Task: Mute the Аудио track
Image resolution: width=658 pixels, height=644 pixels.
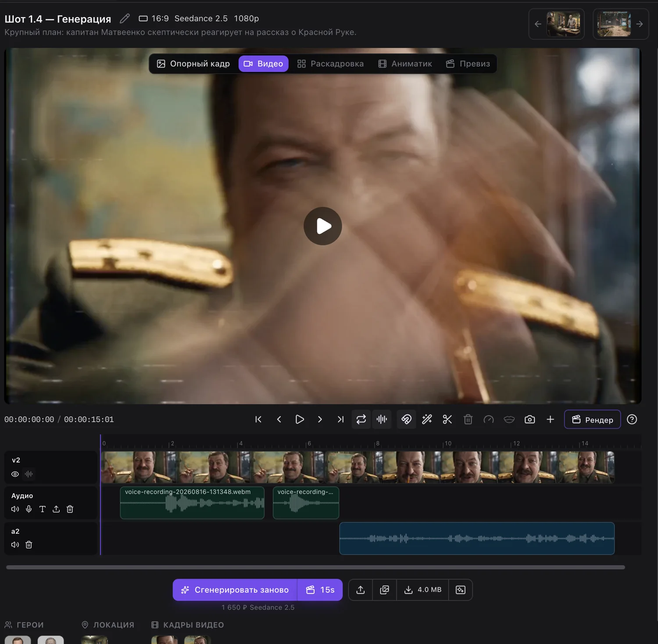Action: [x=15, y=509]
